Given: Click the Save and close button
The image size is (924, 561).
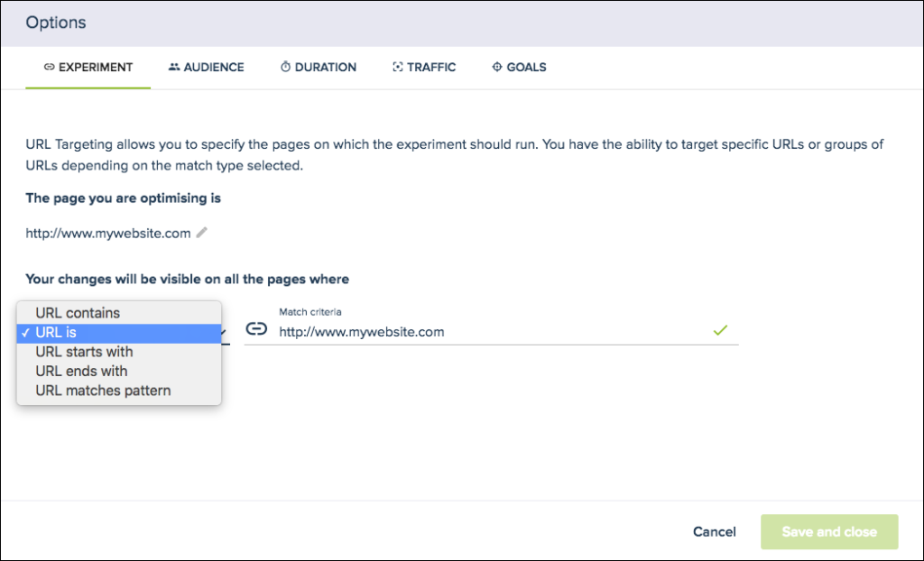Looking at the screenshot, I should click(x=828, y=532).
